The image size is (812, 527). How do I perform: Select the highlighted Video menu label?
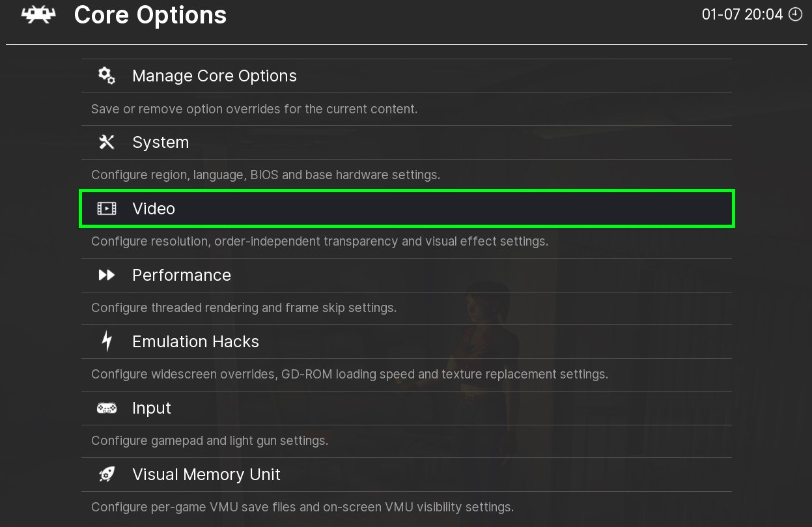(x=154, y=209)
